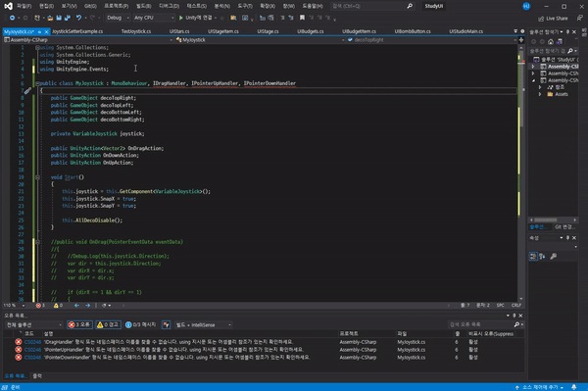Screen dimensions: 588x391
Task: Collapse the using directives outlining marker
Action: click(37, 48)
